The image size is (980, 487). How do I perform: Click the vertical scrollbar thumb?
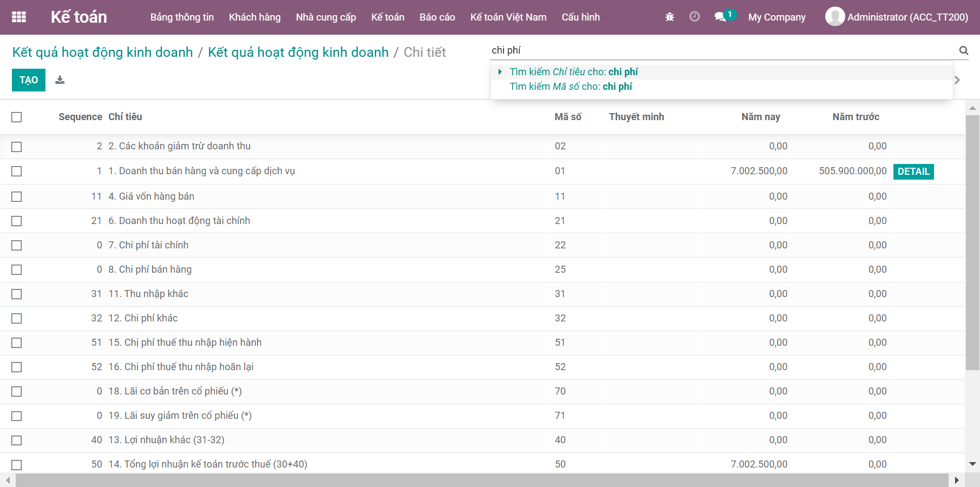(x=972, y=242)
